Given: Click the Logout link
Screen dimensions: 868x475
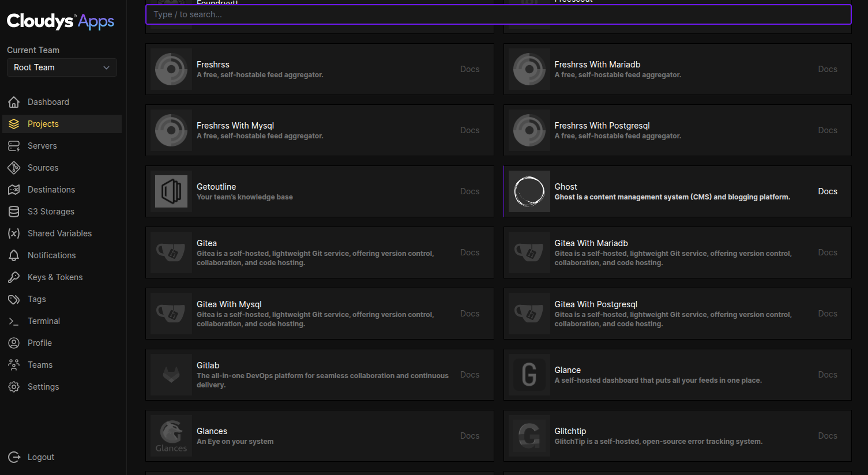Looking at the screenshot, I should pos(62,457).
